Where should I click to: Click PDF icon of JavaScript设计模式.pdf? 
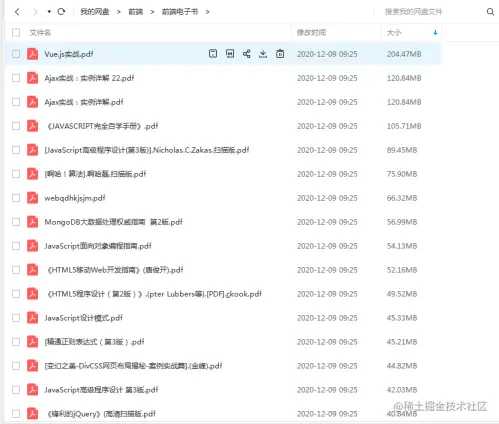pyautogui.click(x=32, y=318)
